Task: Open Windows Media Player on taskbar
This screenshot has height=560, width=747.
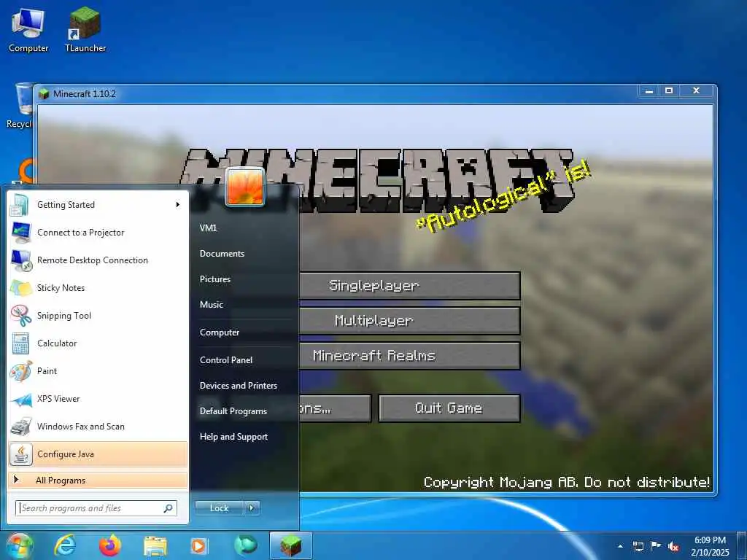Action: click(x=199, y=545)
